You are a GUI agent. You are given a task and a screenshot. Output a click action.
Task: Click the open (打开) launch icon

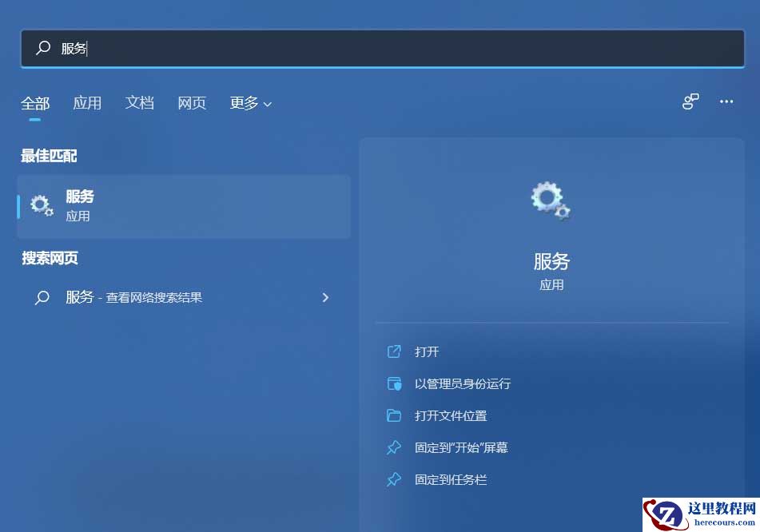pos(394,351)
